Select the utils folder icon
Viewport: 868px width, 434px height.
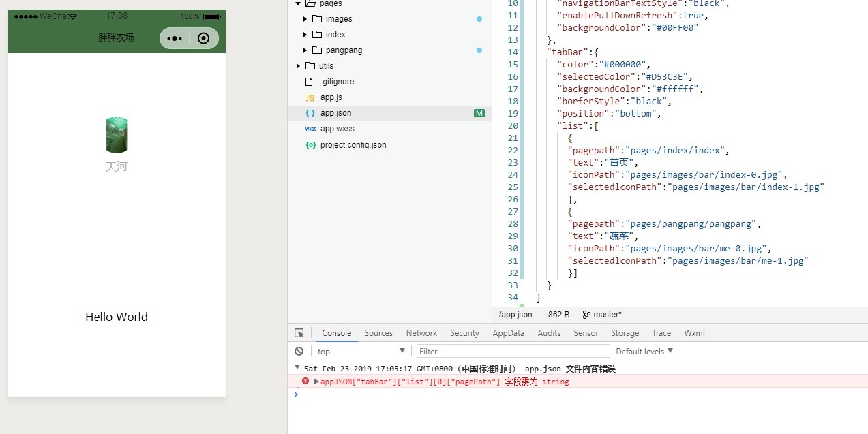(x=310, y=66)
